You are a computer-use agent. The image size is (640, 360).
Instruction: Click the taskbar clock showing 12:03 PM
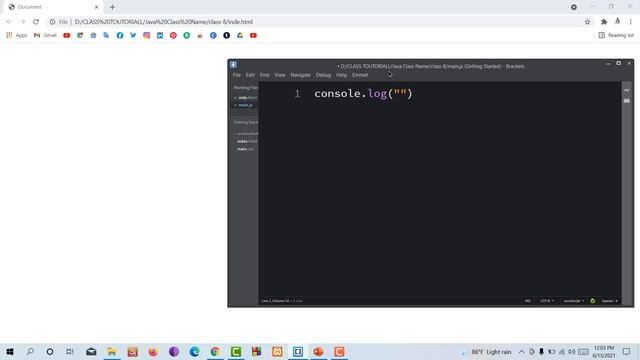[x=604, y=352]
